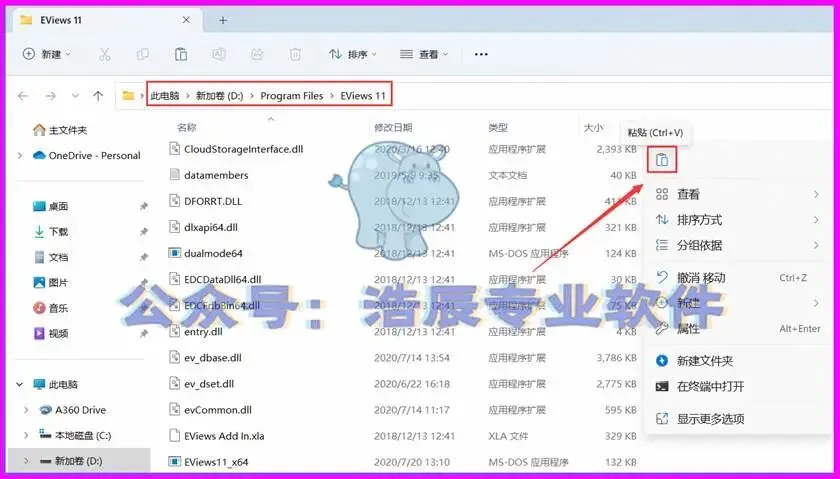
Task: Click EViews 11 in address breadcrumb
Action: click(x=363, y=96)
